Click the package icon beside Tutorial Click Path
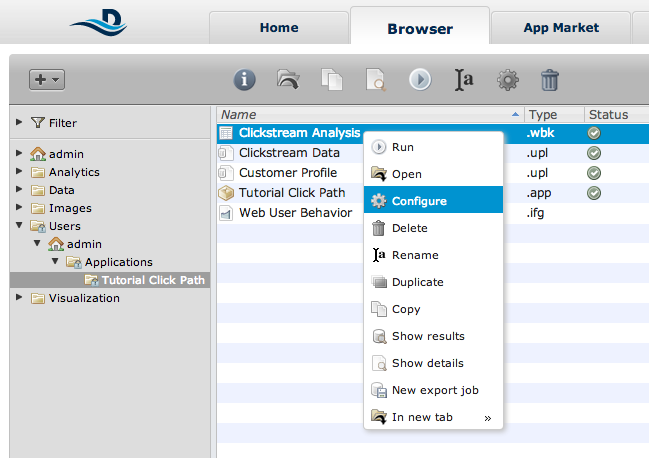Image resolution: width=649 pixels, height=458 pixels. point(226,193)
